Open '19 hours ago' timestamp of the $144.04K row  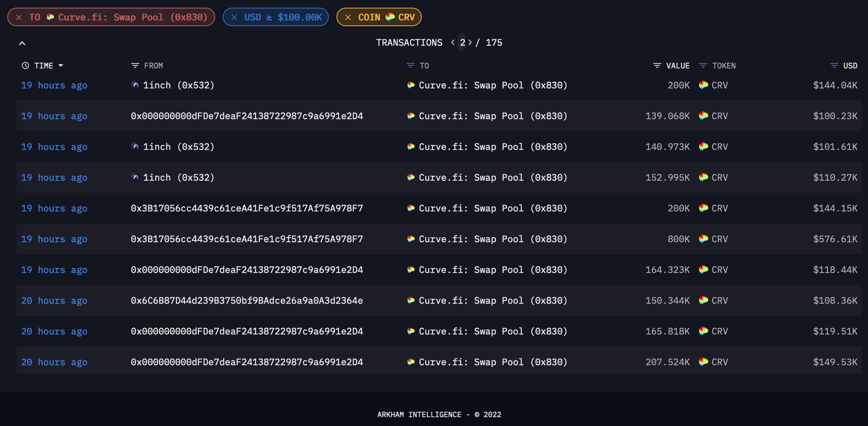pyautogui.click(x=54, y=85)
